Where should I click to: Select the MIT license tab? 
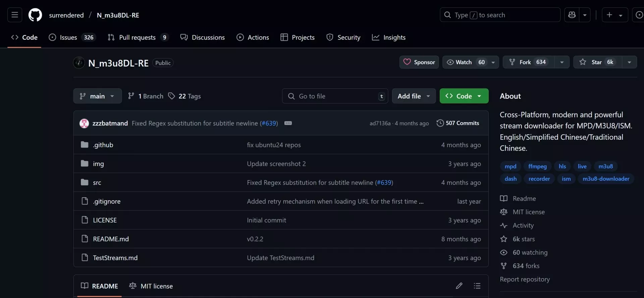pyautogui.click(x=151, y=286)
